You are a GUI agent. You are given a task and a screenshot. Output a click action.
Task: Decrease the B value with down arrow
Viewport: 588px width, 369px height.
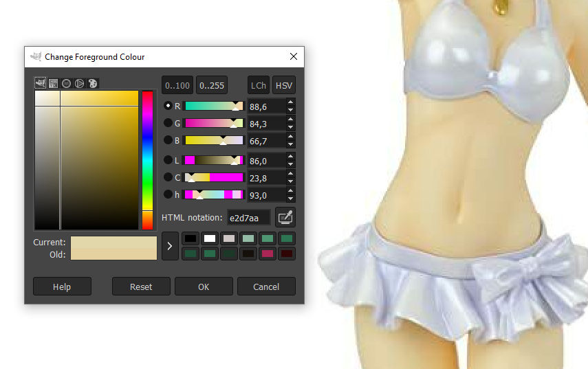pyautogui.click(x=291, y=144)
